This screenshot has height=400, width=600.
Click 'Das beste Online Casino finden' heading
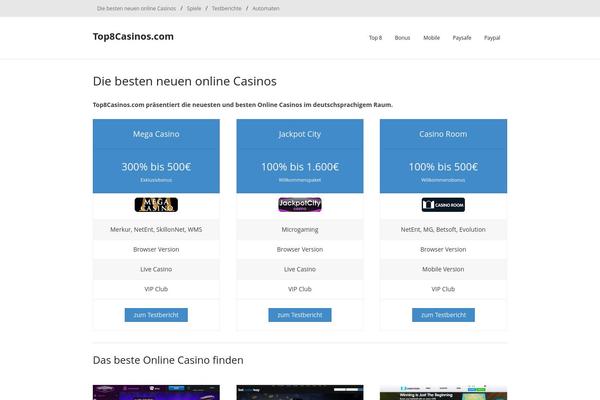click(x=168, y=360)
